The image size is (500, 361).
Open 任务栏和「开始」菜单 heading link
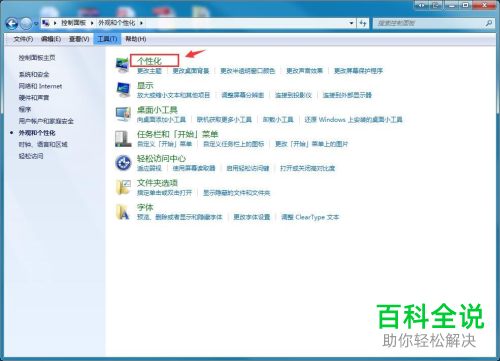[178, 134]
